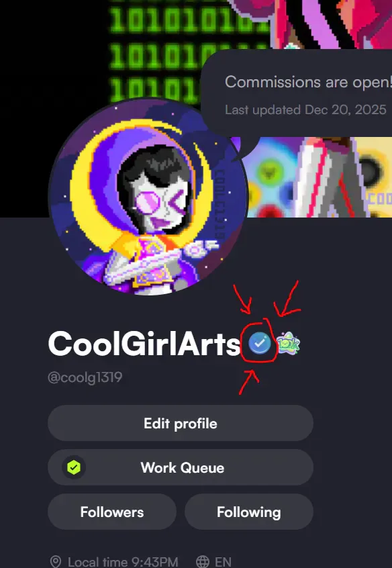
Task: Click the green shield check icon
Action: click(74, 467)
